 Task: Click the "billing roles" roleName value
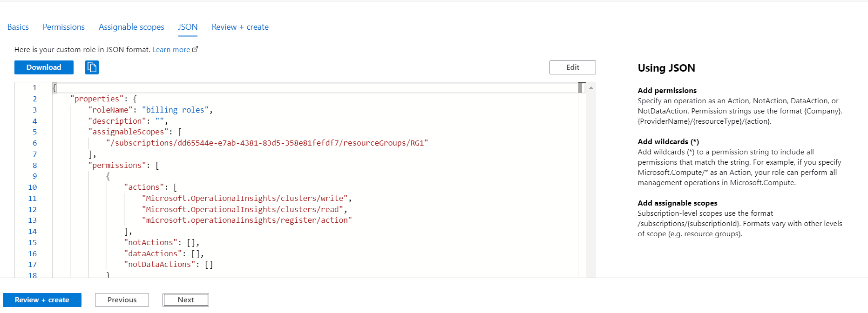[175, 110]
